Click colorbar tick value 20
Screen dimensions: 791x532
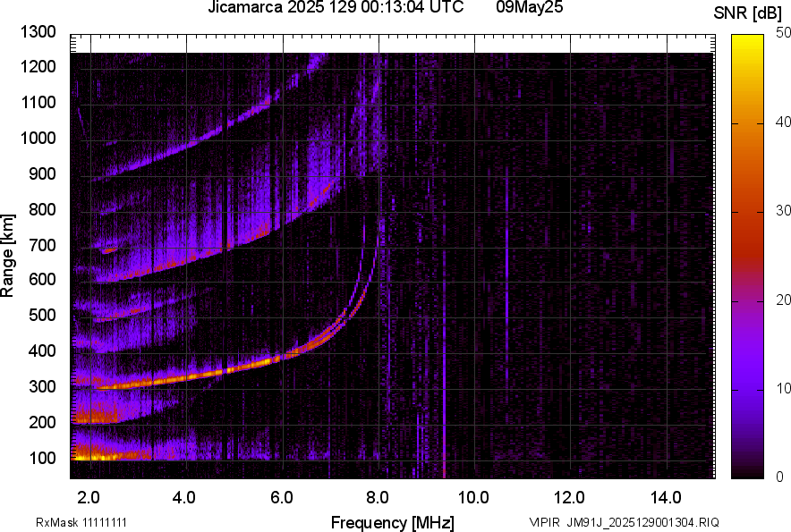pyautogui.click(x=783, y=300)
